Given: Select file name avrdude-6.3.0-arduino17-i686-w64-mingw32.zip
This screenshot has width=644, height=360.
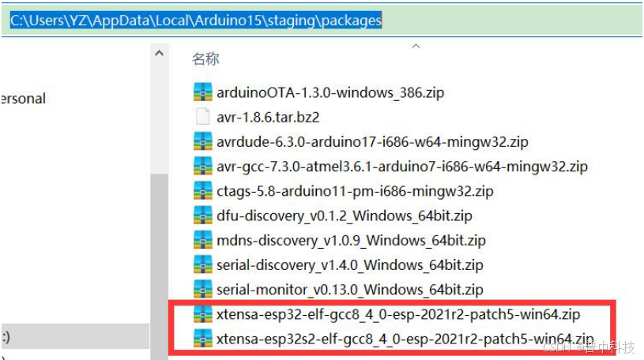Looking at the screenshot, I should [372, 142].
